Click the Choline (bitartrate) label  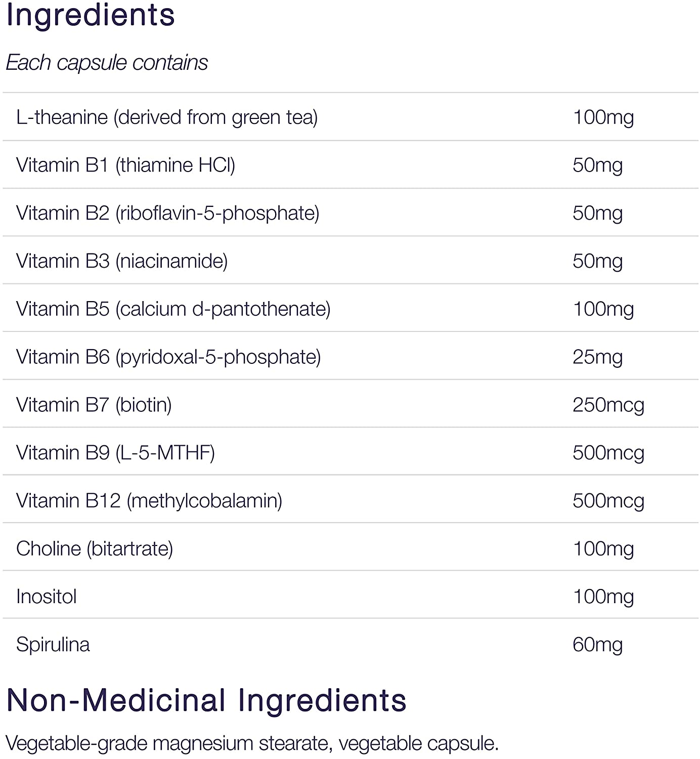95,549
